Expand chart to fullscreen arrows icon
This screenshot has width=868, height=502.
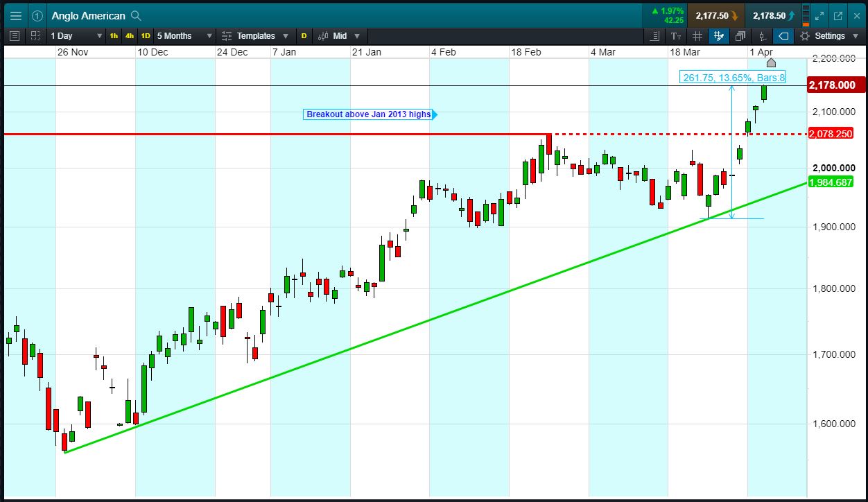pyautogui.click(x=819, y=15)
